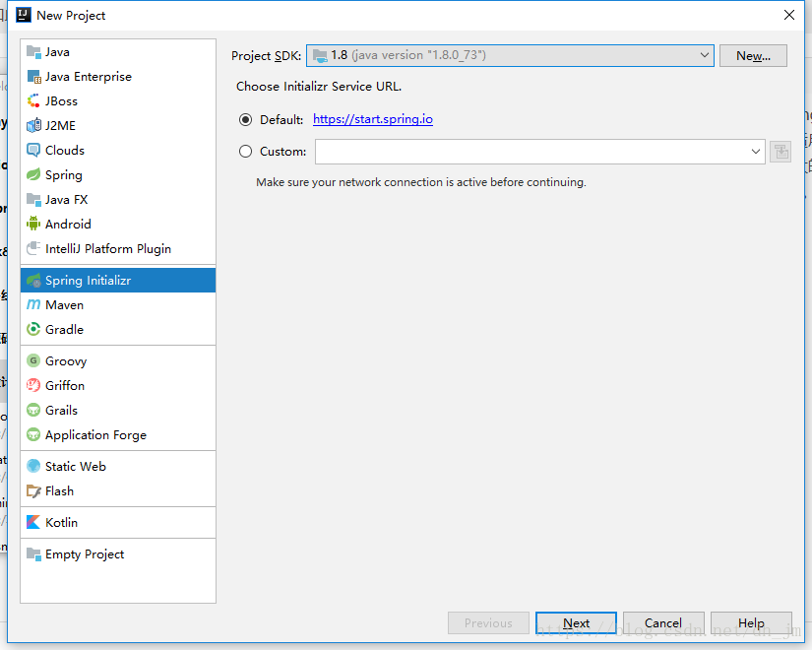
Task: Open the Project SDK dropdown
Action: [x=510, y=55]
